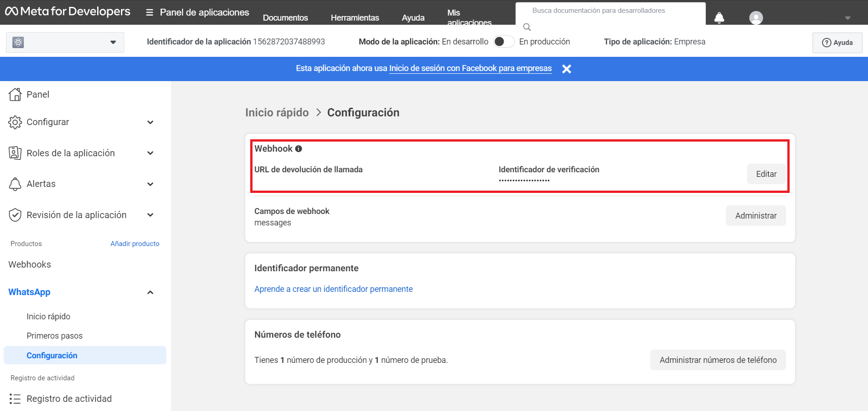
Task: Click Editar button for Webhook
Action: pos(766,174)
